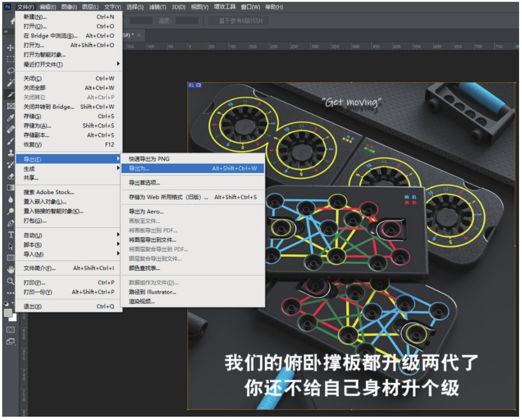The image size is (522, 420).
Task: Expand the Export submenu arrow
Action: pyautogui.click(x=118, y=159)
